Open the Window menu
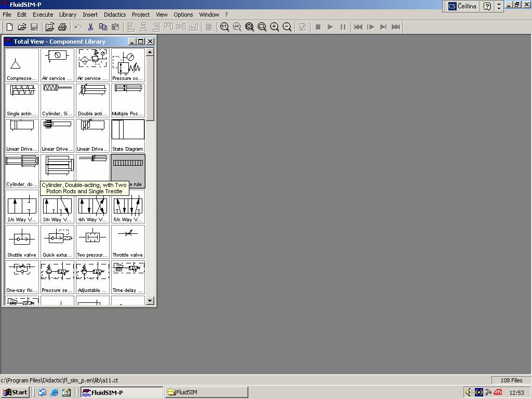532x399 pixels. click(209, 15)
